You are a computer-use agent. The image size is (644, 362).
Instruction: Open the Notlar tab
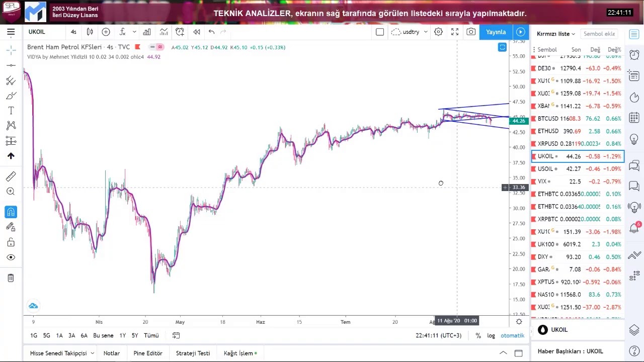point(112,353)
